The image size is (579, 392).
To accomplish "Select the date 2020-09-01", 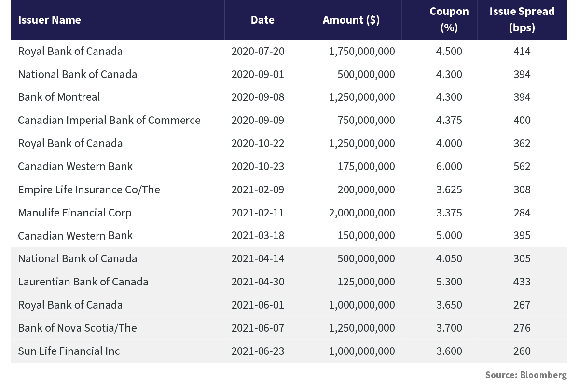I will click(258, 74).
